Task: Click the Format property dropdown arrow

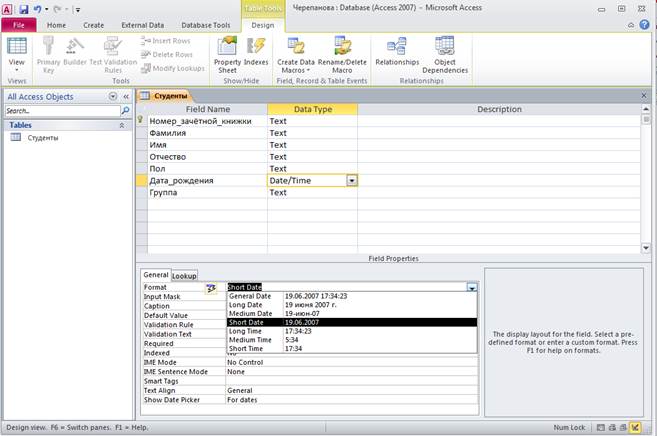Action: pos(472,287)
